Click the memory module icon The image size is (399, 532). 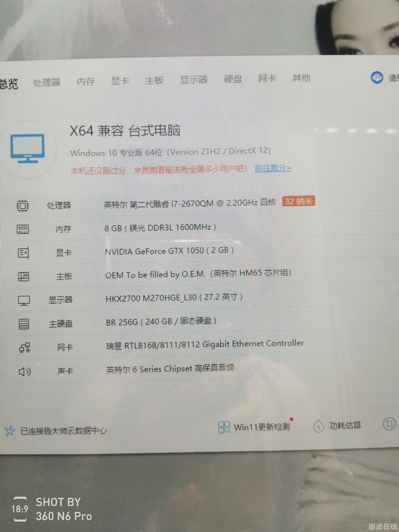[x=23, y=229]
